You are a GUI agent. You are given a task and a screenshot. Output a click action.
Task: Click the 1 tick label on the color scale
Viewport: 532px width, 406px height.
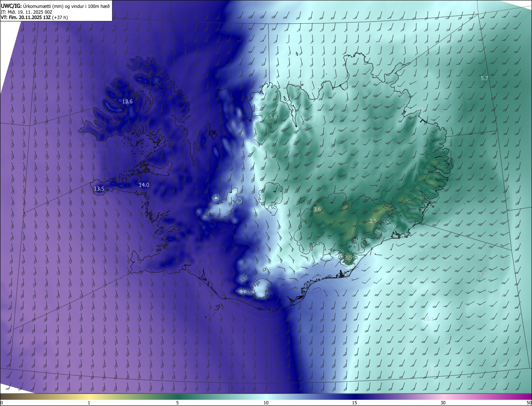(x=89, y=403)
